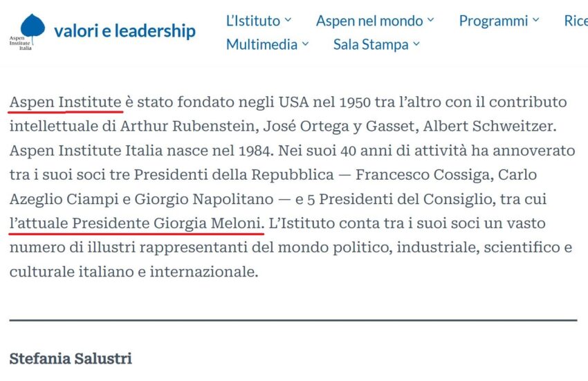Open the Multimedia menu

[261, 45]
